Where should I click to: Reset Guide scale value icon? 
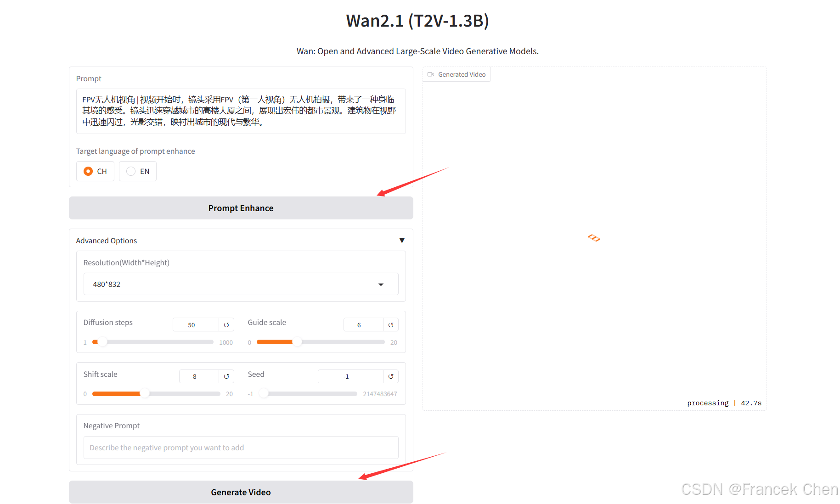pyautogui.click(x=391, y=325)
